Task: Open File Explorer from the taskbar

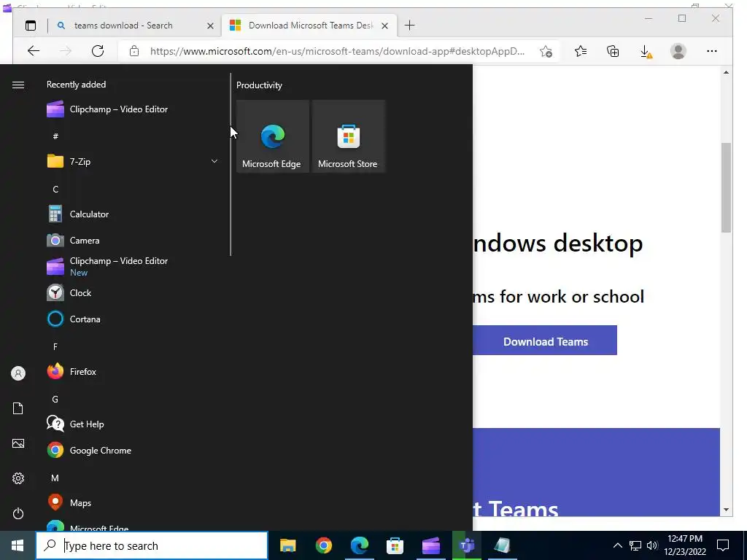Action: pyautogui.click(x=287, y=545)
